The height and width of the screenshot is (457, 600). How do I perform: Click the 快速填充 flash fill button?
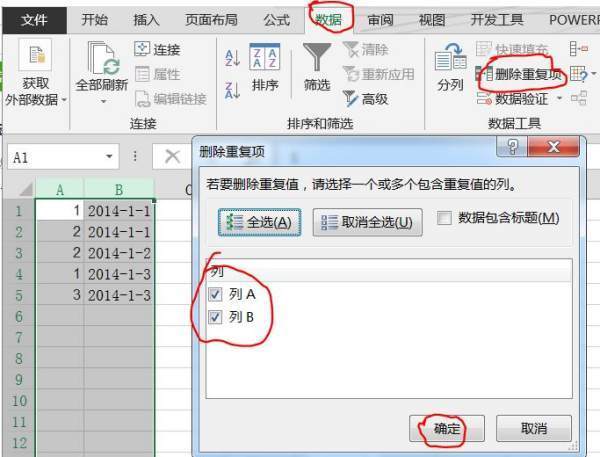(x=512, y=49)
